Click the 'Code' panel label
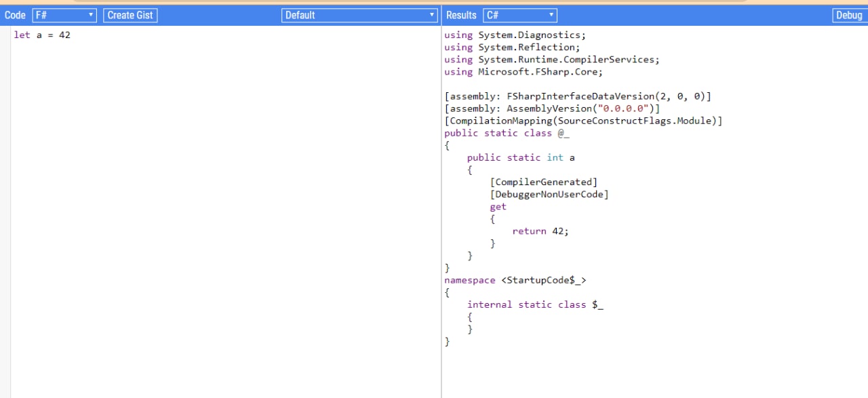 pyautogui.click(x=15, y=15)
